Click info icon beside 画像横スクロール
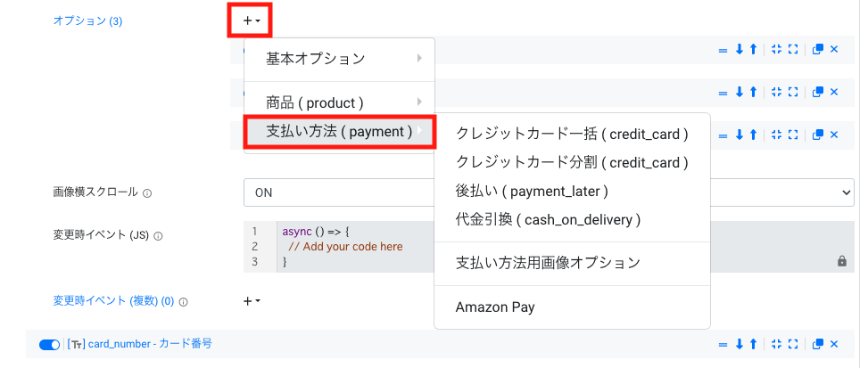Viewport: 868px width, 368px height. click(x=147, y=193)
